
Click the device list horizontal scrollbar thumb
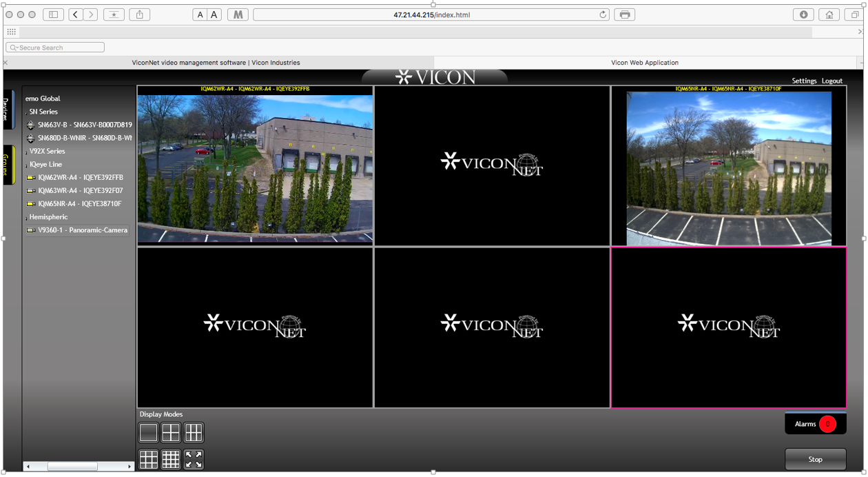(72, 467)
